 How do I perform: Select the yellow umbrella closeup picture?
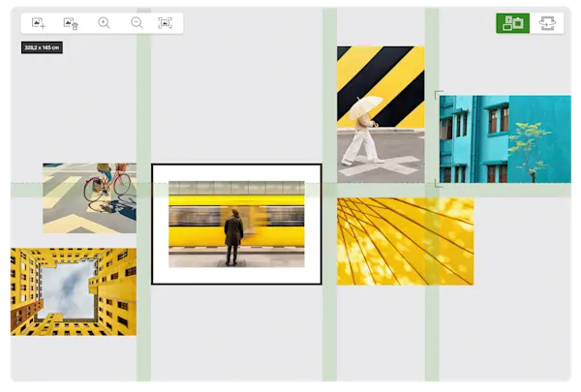(x=406, y=241)
